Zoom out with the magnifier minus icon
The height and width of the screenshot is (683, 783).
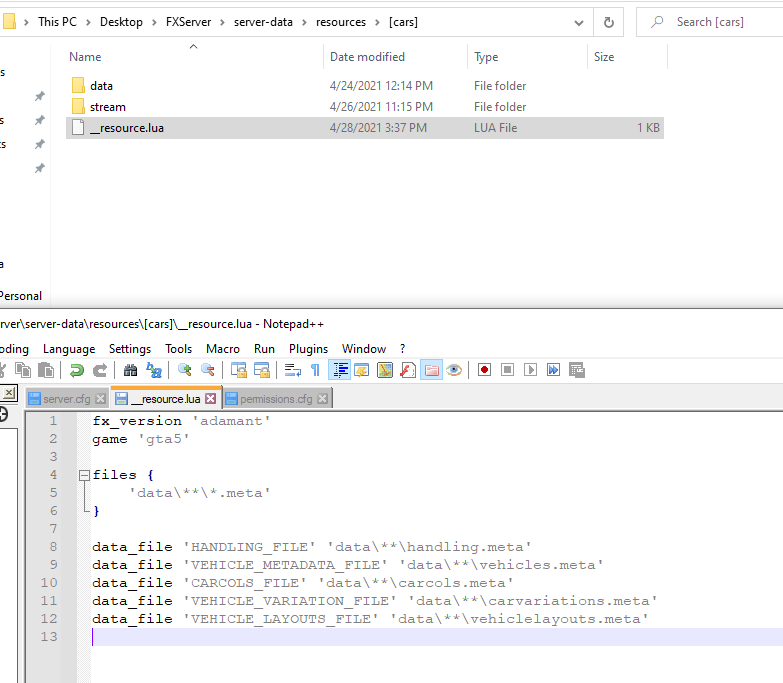point(208,370)
